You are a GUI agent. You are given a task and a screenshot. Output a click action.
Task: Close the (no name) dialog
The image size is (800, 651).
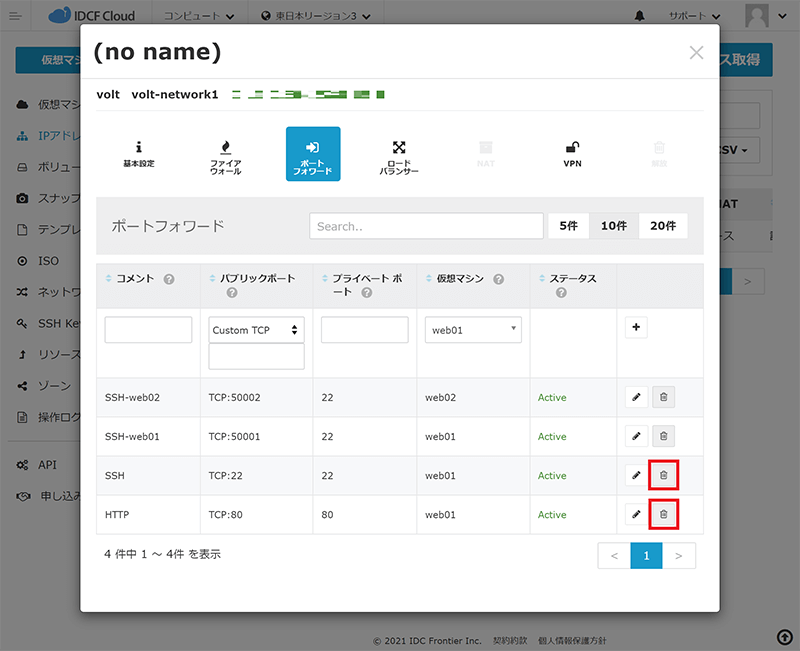696,53
